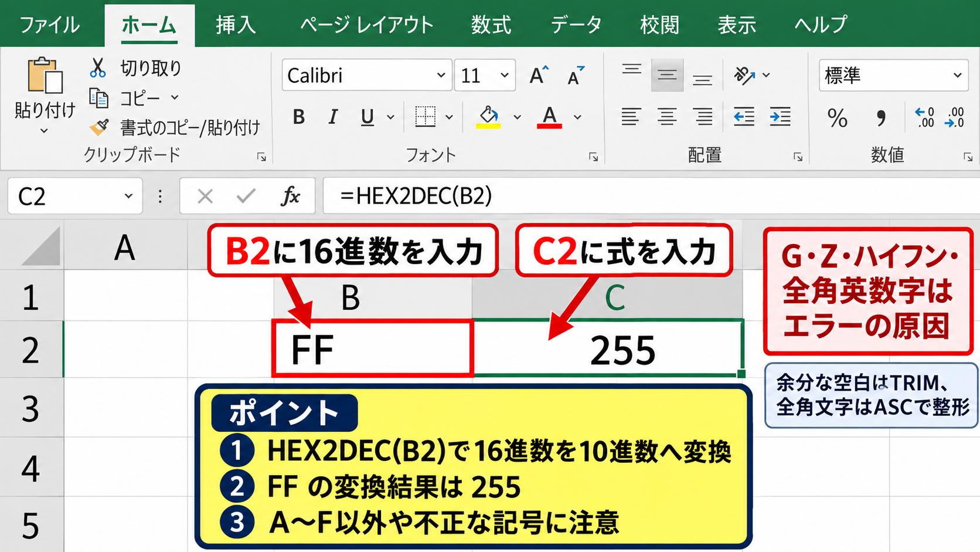
Task: Open the font size 11 dropdown
Action: (x=504, y=75)
